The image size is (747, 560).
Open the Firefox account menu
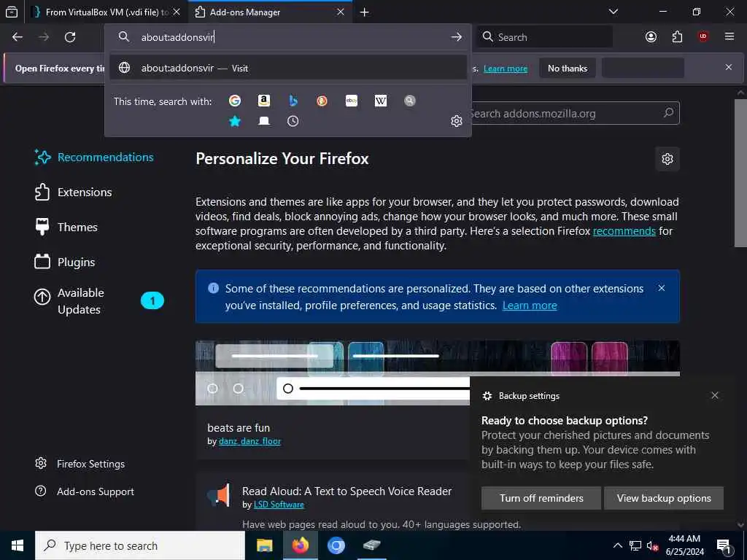[651, 36]
